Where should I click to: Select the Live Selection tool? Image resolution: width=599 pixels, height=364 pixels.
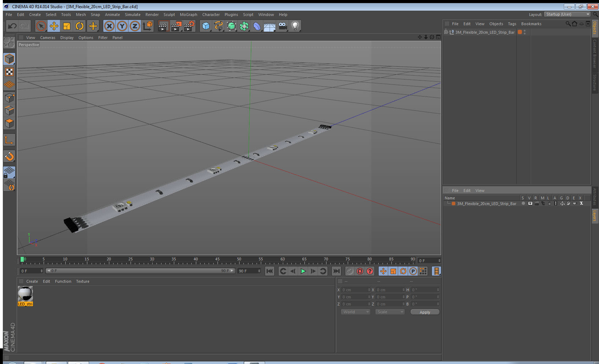click(41, 26)
